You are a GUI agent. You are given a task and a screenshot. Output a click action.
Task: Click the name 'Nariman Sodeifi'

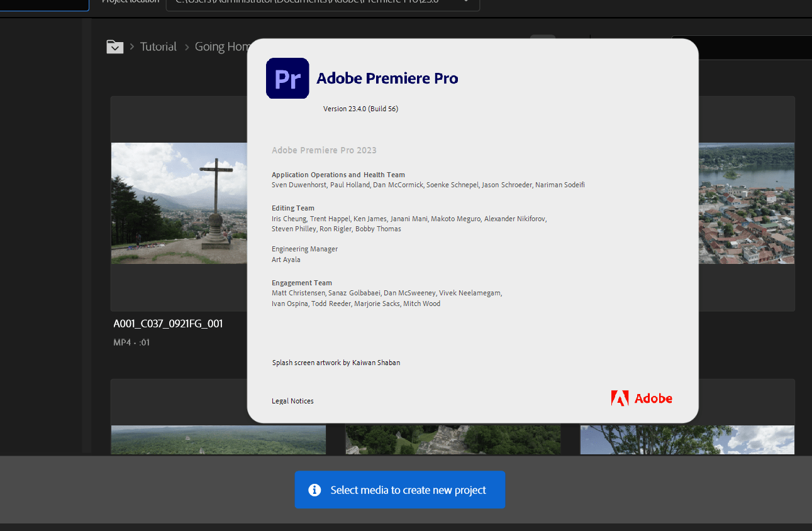(x=560, y=185)
